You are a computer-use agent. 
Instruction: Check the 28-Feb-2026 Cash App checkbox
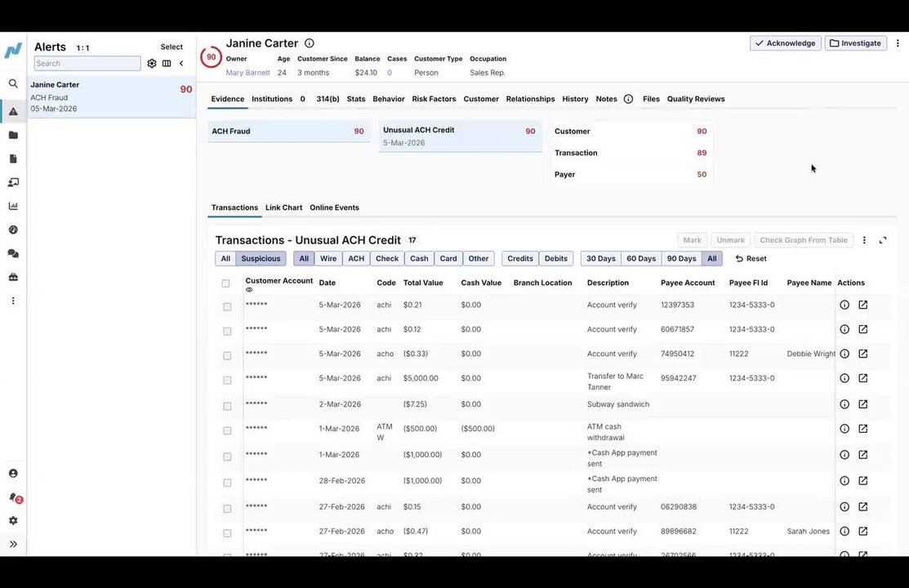[x=227, y=483]
